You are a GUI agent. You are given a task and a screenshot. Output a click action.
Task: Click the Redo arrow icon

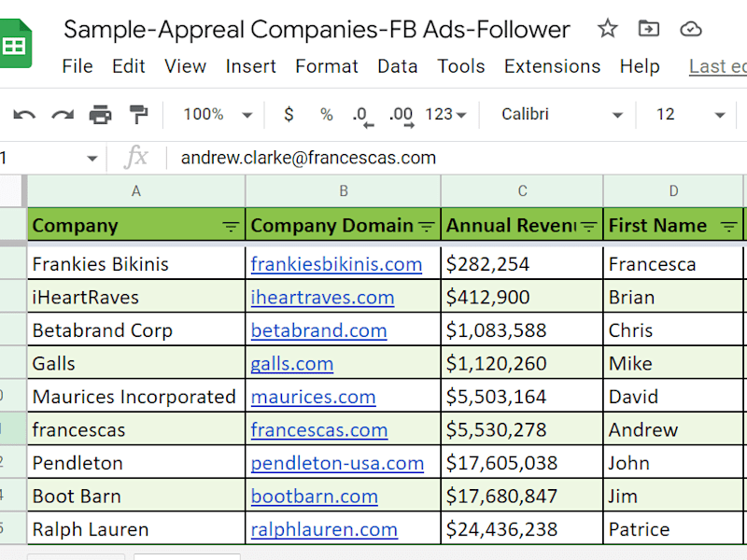tap(63, 115)
